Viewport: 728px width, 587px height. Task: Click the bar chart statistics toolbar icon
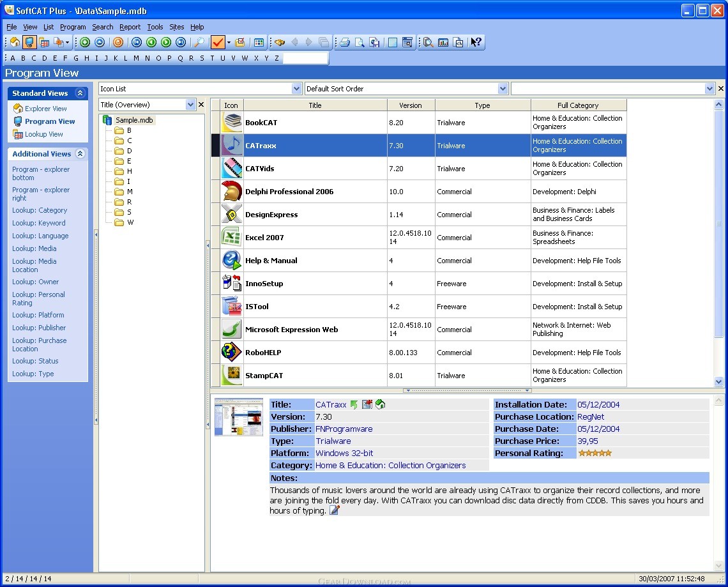(x=443, y=42)
